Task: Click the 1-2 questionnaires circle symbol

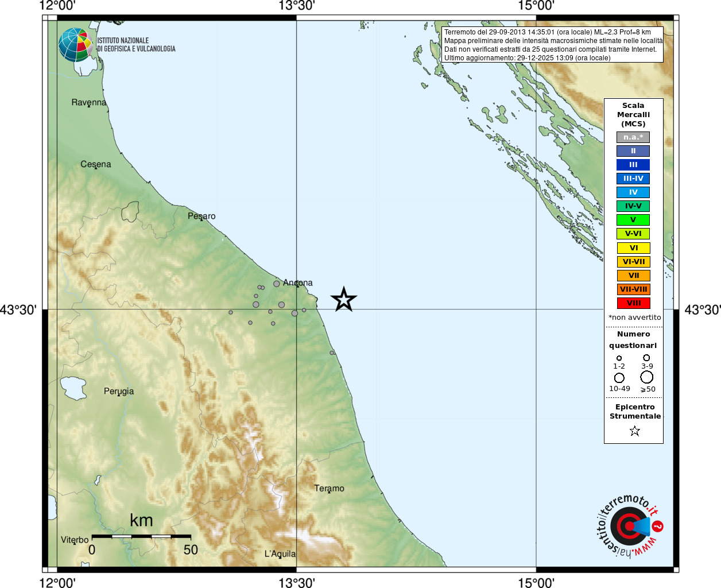Action: [619, 358]
